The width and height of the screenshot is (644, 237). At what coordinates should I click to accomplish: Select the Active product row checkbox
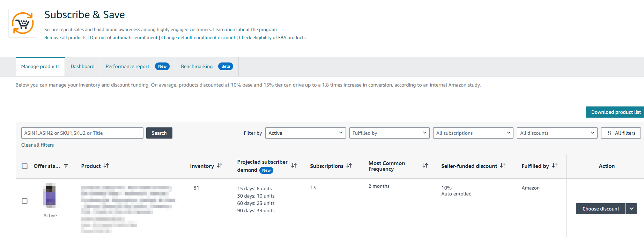click(25, 201)
